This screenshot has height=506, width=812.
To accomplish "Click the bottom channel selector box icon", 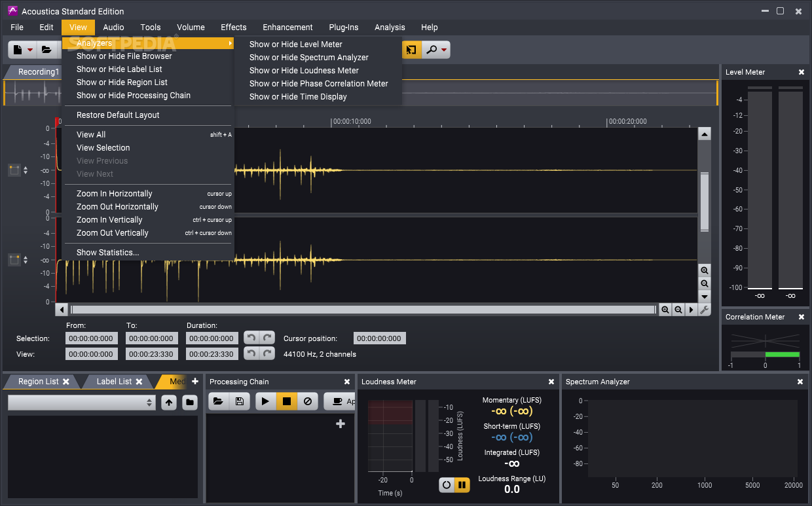I will pos(14,260).
